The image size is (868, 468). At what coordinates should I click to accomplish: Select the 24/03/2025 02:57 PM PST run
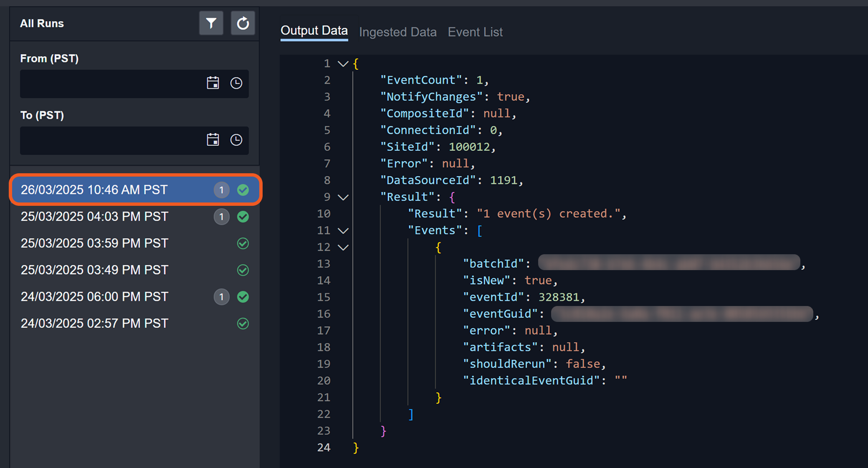point(94,324)
